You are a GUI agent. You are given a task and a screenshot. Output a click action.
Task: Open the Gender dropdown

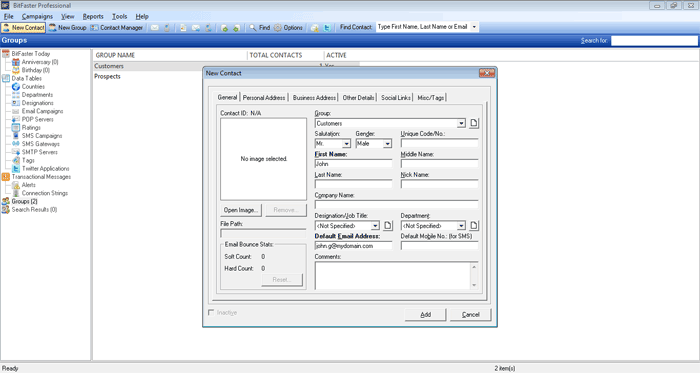(x=388, y=144)
